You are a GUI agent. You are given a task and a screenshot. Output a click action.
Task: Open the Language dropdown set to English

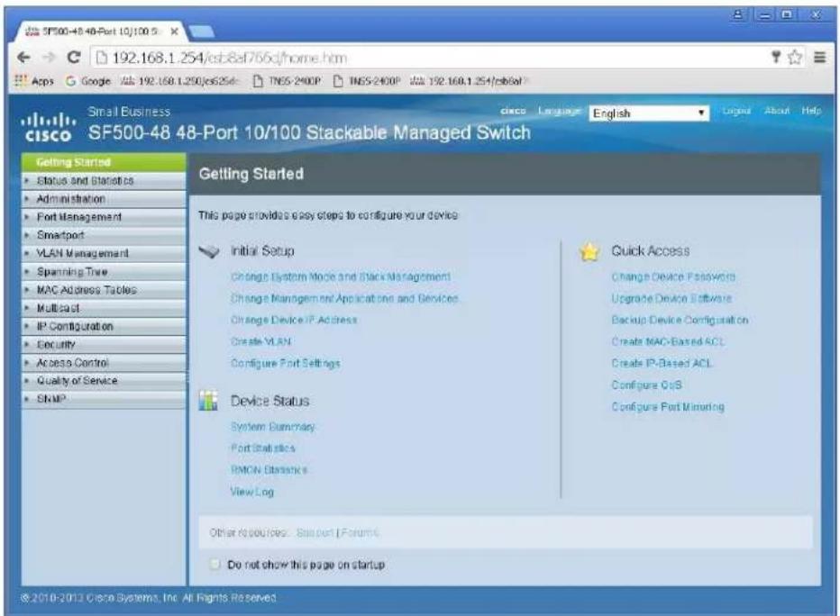(649, 113)
